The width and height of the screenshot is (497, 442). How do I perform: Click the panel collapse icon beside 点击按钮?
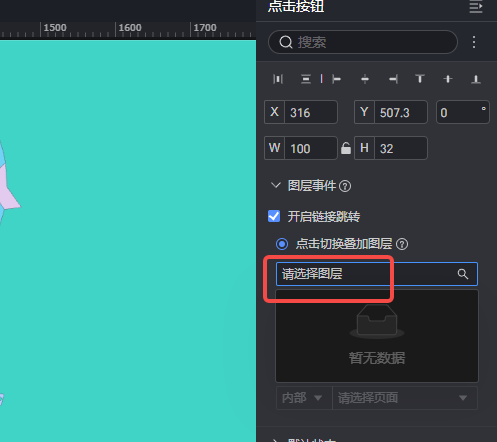click(x=476, y=7)
